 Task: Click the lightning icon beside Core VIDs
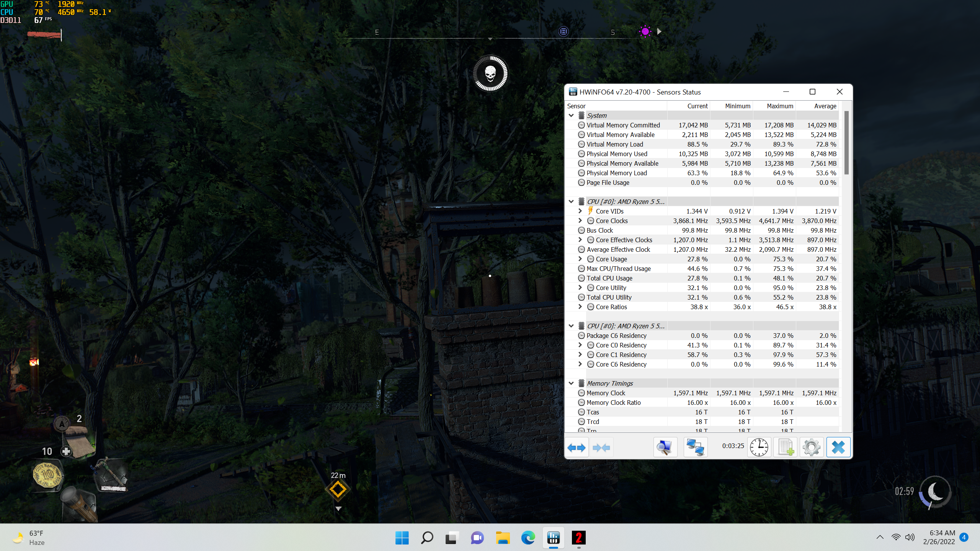[x=591, y=211]
